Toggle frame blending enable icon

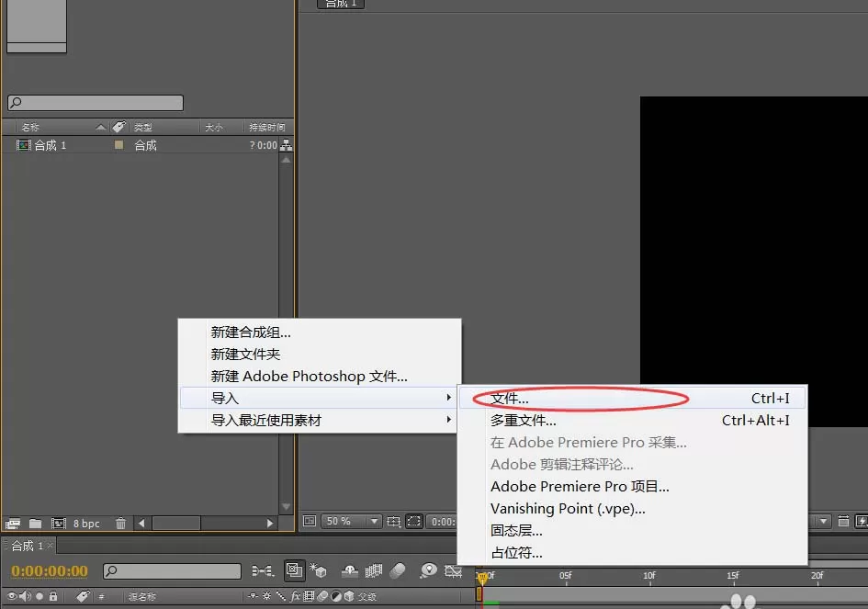(x=374, y=570)
